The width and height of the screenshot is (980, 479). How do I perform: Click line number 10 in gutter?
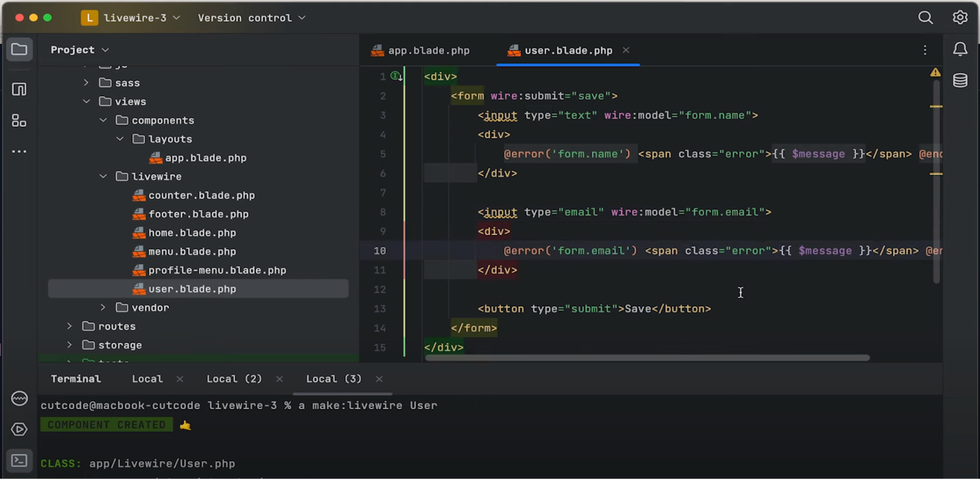pyautogui.click(x=380, y=251)
